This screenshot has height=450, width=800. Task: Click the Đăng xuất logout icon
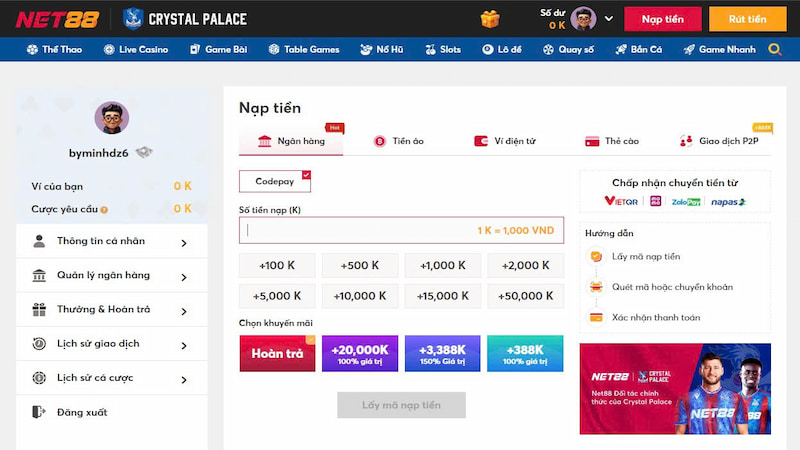click(x=39, y=412)
